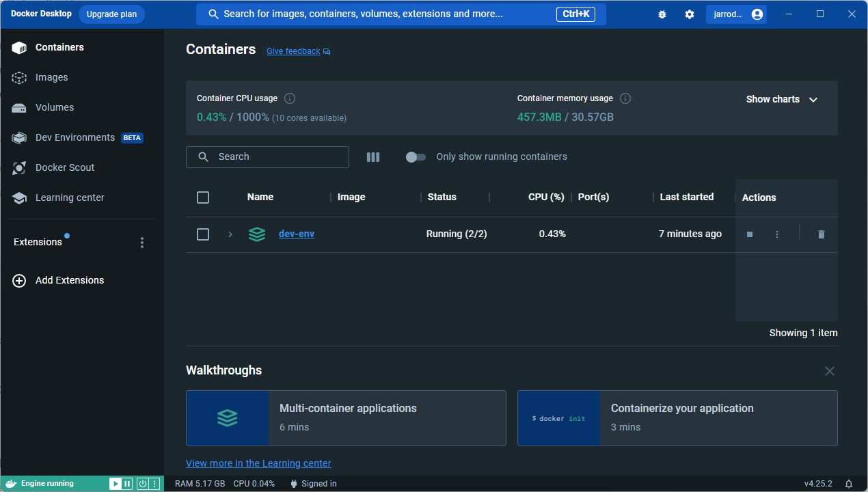The image size is (868, 492).
Task: Stop the dev-env containers
Action: click(x=750, y=234)
